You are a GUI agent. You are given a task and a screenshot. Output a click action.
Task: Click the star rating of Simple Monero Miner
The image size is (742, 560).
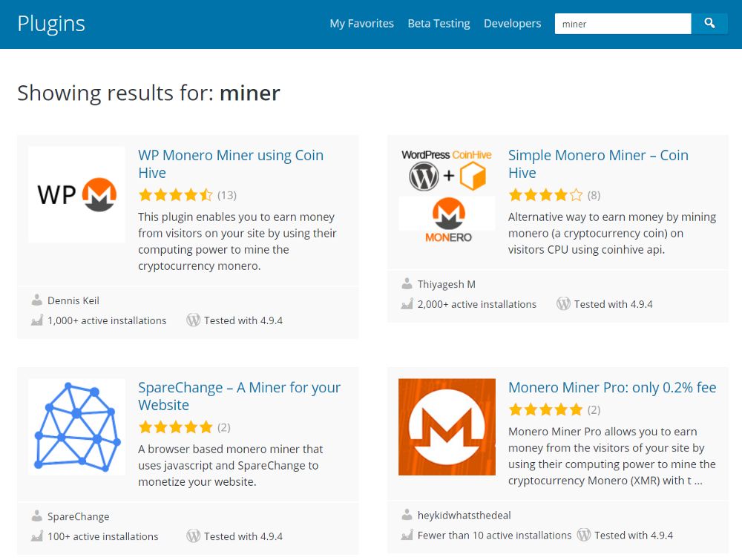point(545,195)
